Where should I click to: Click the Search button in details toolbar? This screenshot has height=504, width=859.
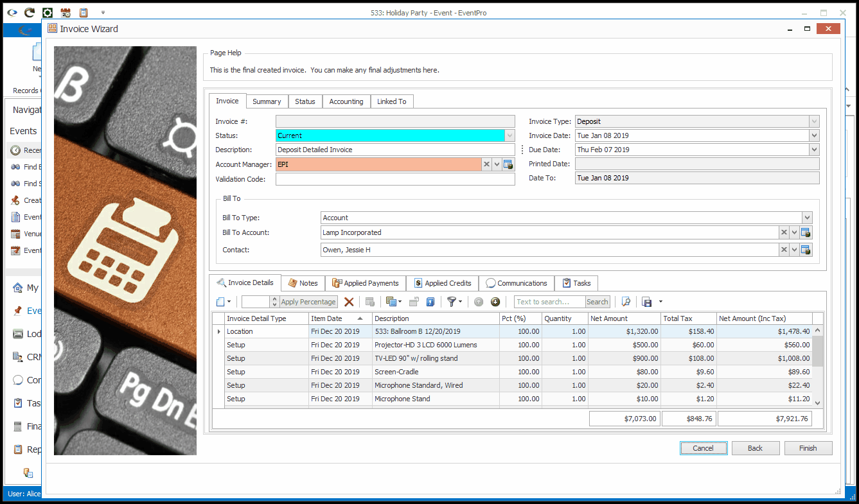coord(597,302)
